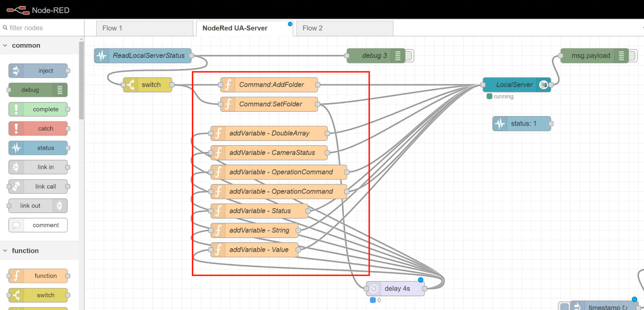Screen dimensions: 644x310
Task: Click the output port of switch node
Action: click(172, 85)
